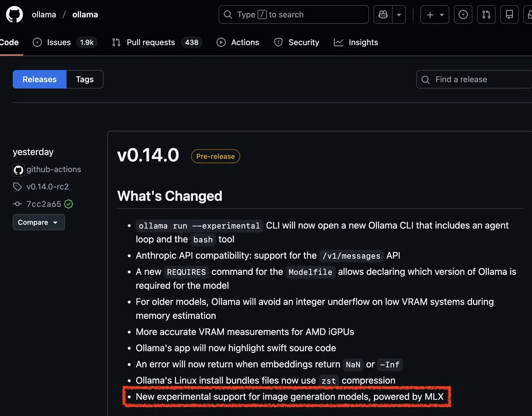
Task: Switch to the Code tab
Action: tap(9, 43)
